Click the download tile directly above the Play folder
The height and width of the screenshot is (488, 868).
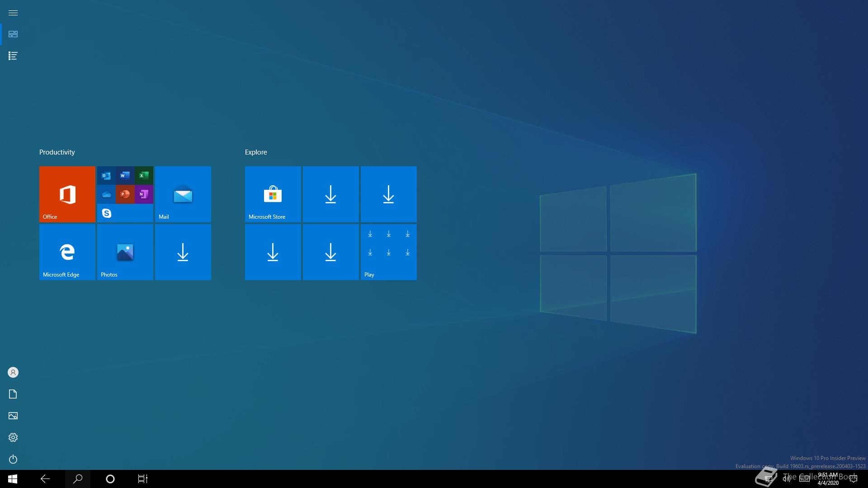click(389, 194)
